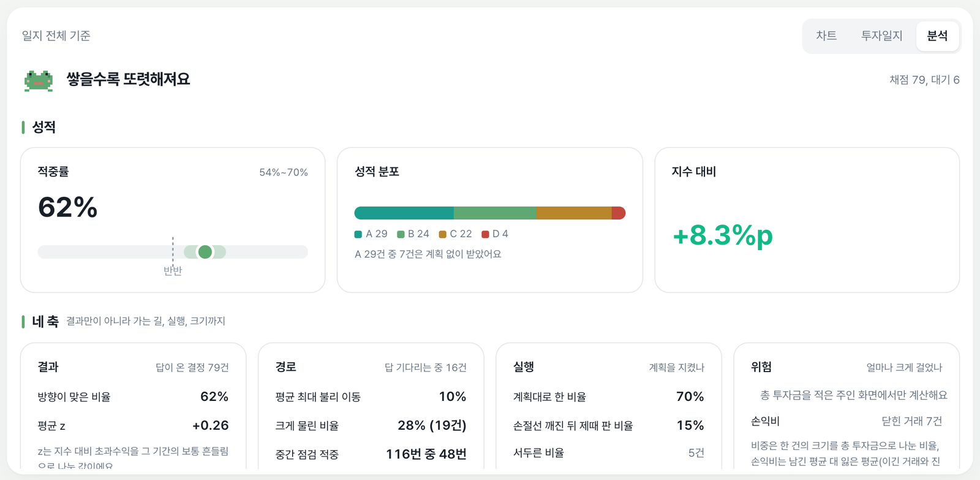Click the pixel frog mascot icon
The image size is (980, 480).
[39, 80]
